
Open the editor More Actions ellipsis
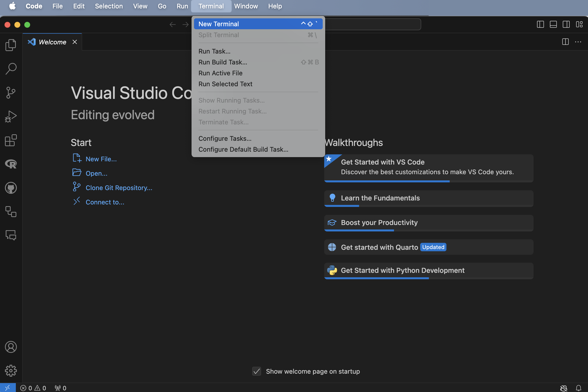click(x=578, y=42)
